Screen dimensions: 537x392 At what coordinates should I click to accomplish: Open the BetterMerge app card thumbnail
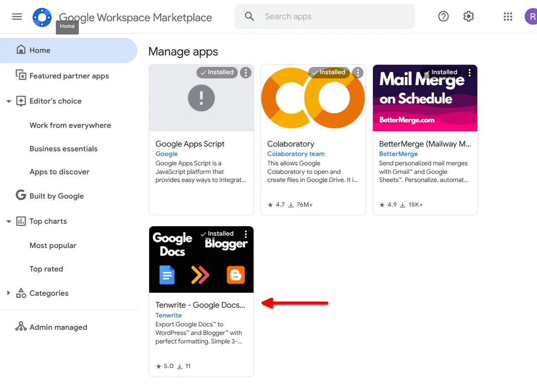tap(425, 98)
